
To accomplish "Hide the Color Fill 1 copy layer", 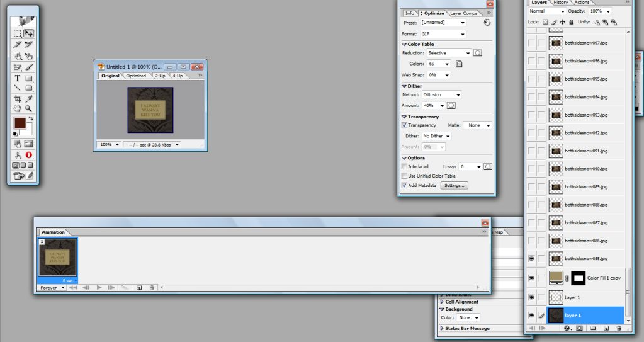I will coord(531,278).
